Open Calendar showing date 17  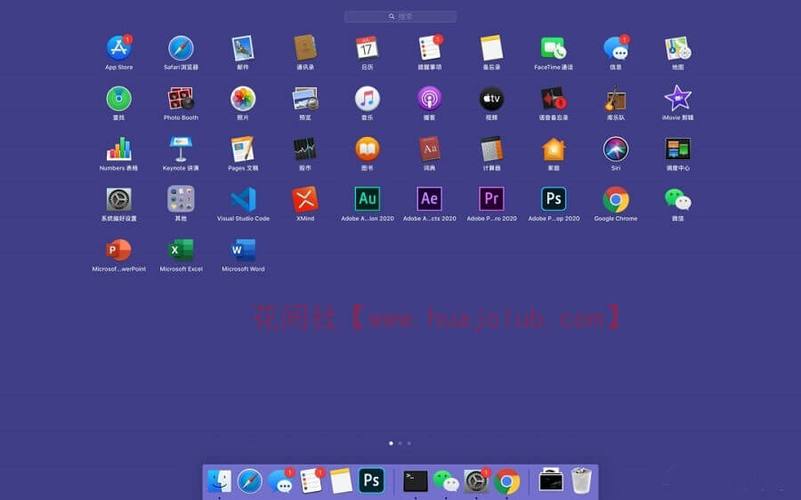click(367, 48)
